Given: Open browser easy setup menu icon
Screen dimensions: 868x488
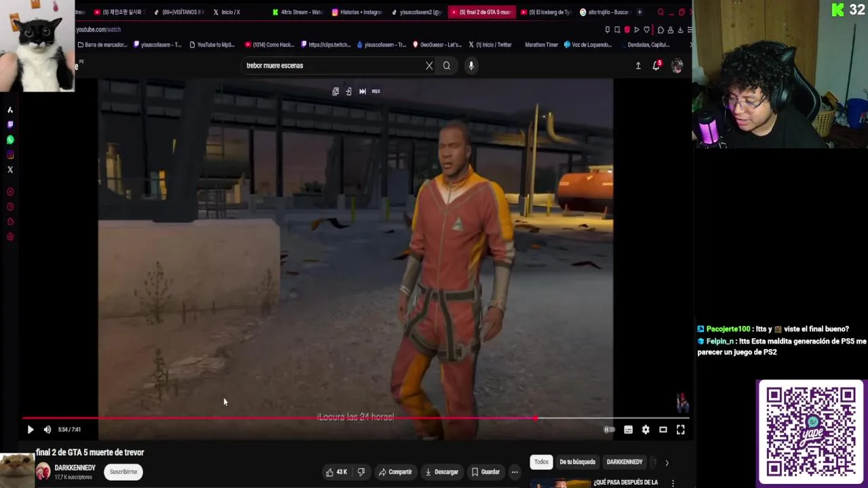Looking at the screenshot, I should [x=690, y=30].
